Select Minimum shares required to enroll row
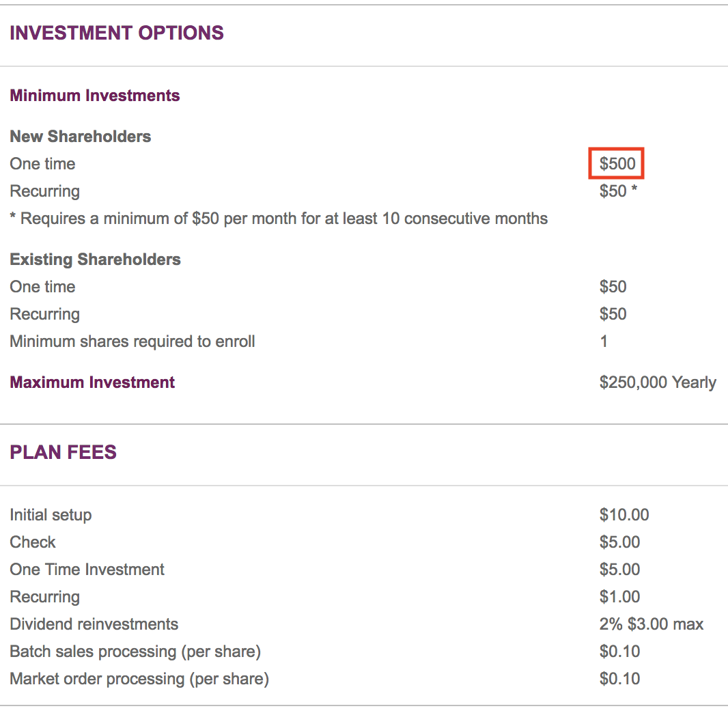This screenshot has height=713, width=728. 364,341
